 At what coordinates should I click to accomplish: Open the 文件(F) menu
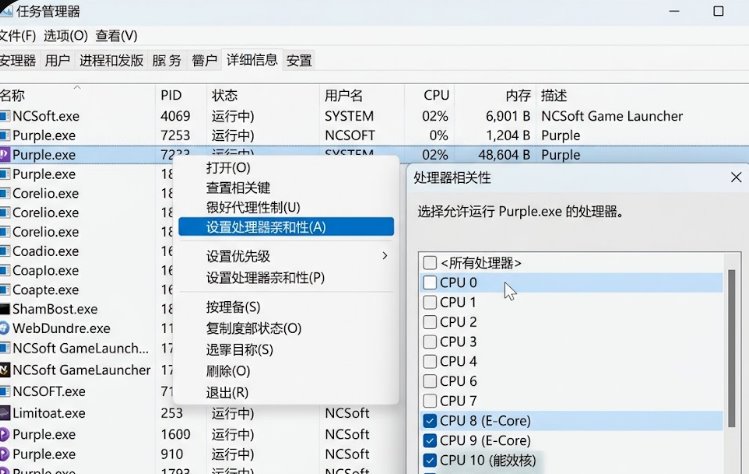click(18, 36)
